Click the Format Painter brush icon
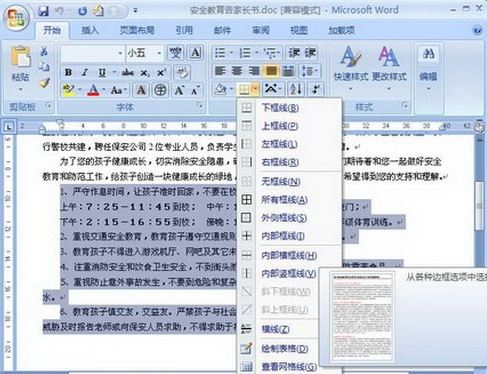 pos(44,83)
